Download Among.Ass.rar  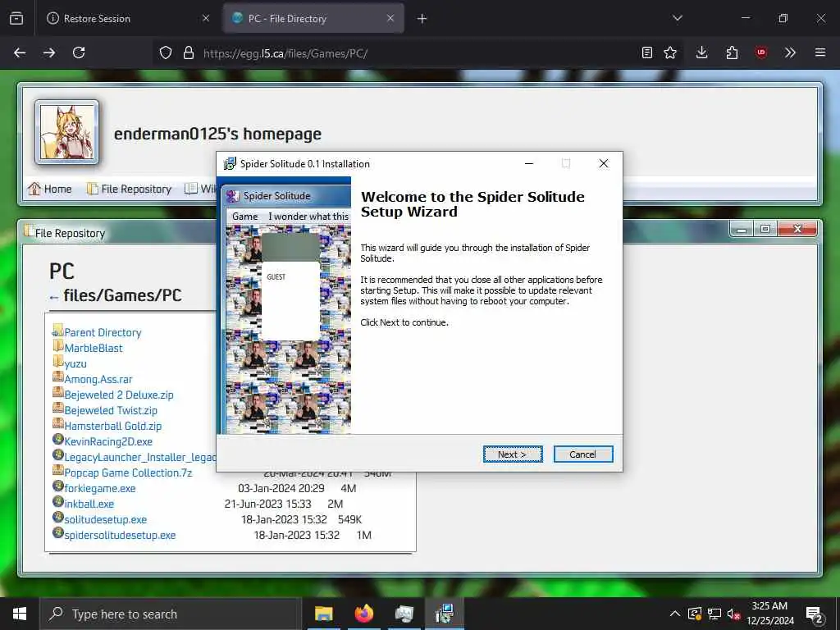[x=98, y=379]
